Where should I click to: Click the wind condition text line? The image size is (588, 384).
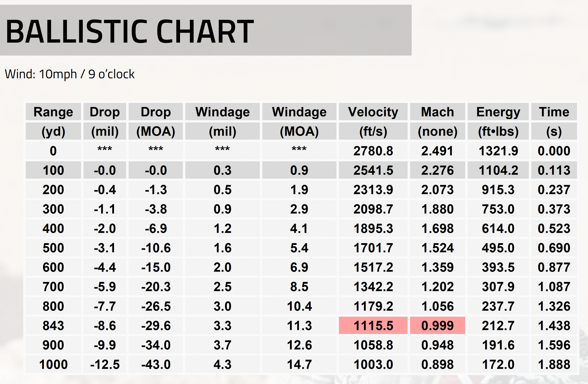click(x=70, y=74)
